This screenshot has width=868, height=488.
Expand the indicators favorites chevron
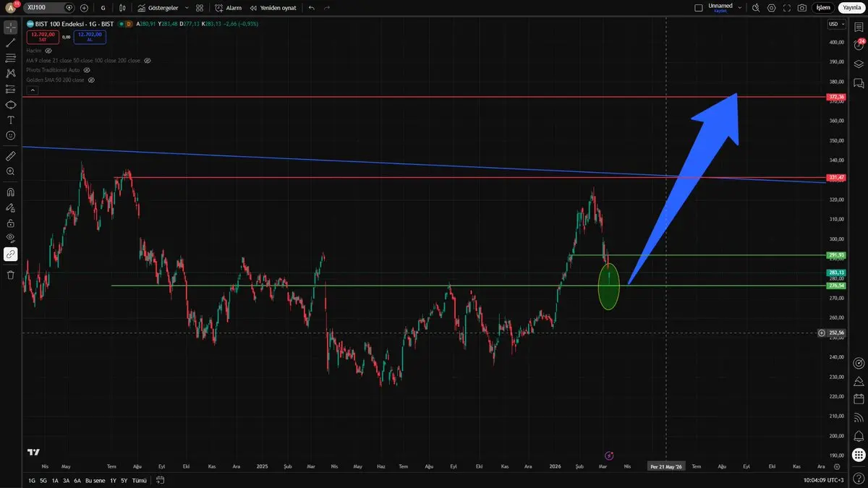[187, 7]
